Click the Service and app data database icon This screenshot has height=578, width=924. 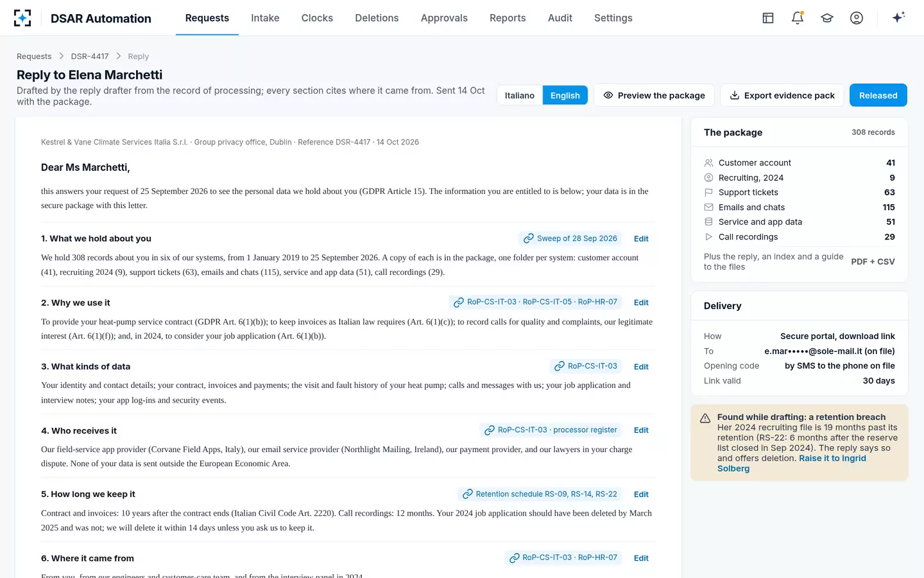[x=708, y=222]
